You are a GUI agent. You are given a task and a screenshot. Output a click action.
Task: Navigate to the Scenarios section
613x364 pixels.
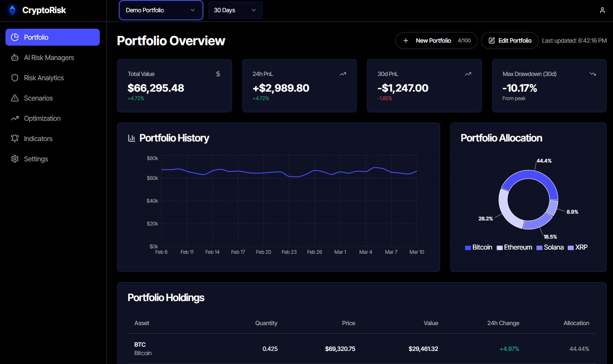[38, 98]
